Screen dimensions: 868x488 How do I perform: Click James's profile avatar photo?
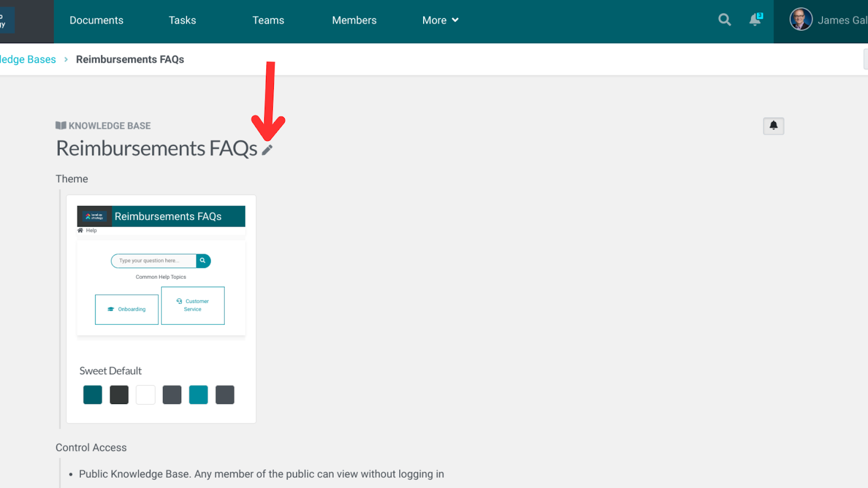click(801, 20)
